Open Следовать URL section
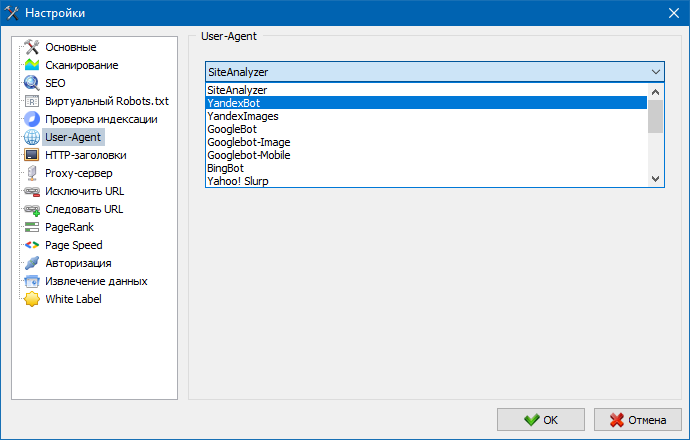 click(x=84, y=209)
